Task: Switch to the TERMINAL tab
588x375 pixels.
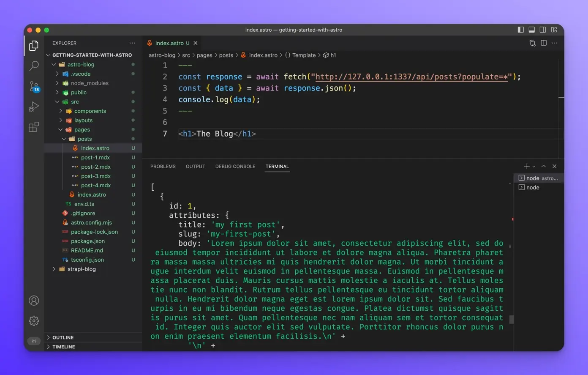Action: pyautogui.click(x=277, y=167)
